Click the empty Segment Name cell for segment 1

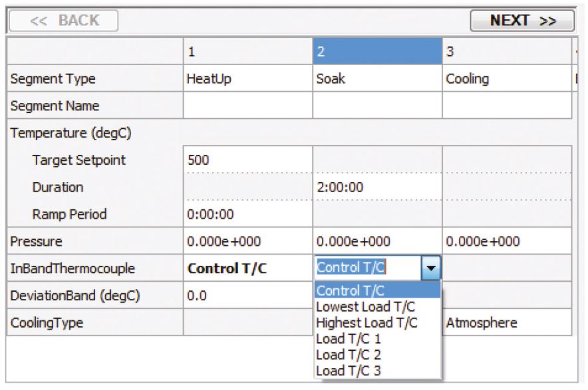click(x=247, y=106)
